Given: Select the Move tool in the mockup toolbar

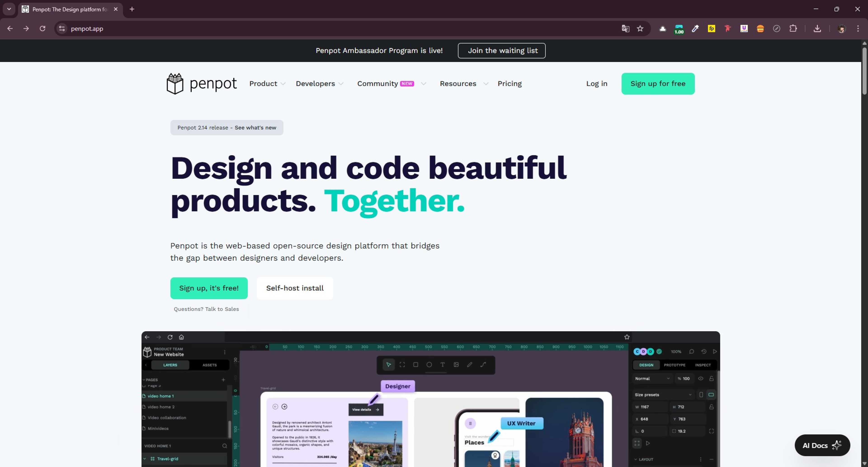Looking at the screenshot, I should pyautogui.click(x=389, y=365).
